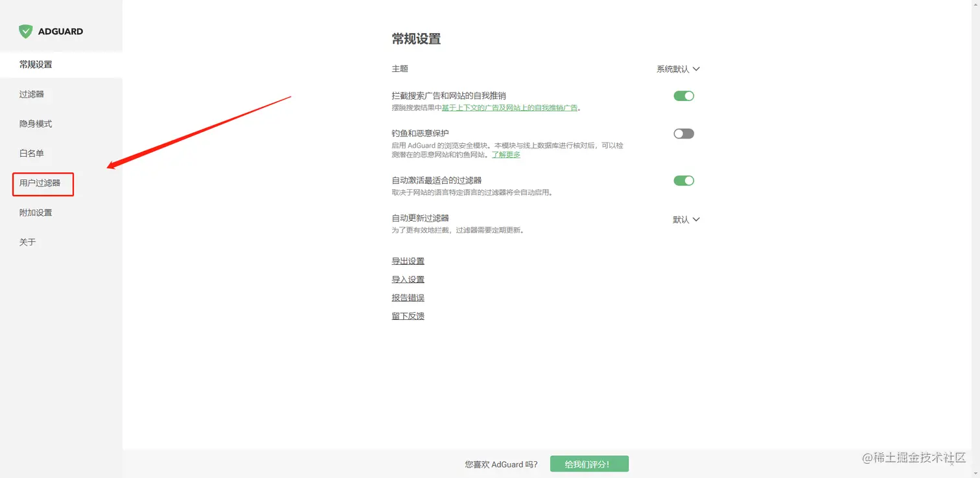Click the 导出设置 link

(408, 261)
